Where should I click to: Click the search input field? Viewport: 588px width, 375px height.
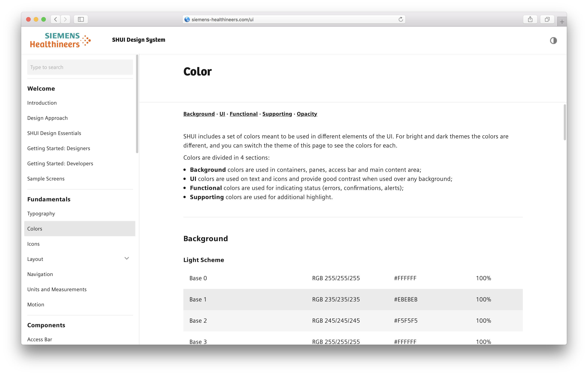click(80, 67)
